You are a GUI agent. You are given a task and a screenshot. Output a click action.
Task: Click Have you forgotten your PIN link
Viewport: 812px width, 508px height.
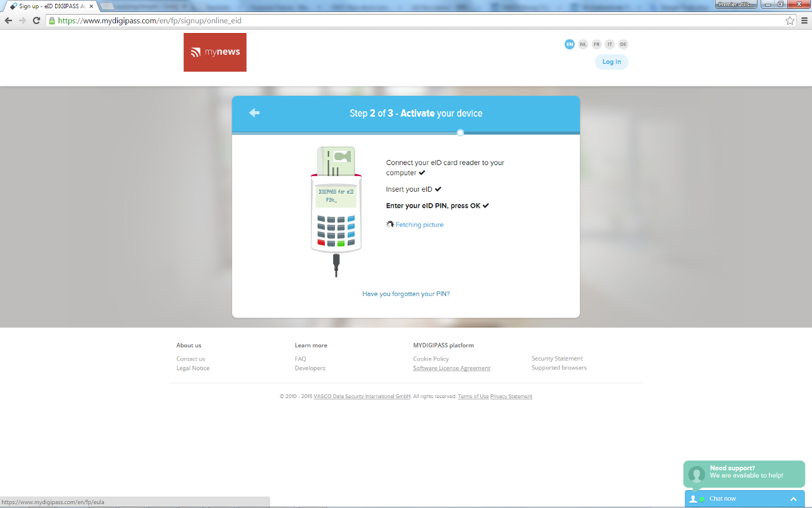[x=406, y=294]
